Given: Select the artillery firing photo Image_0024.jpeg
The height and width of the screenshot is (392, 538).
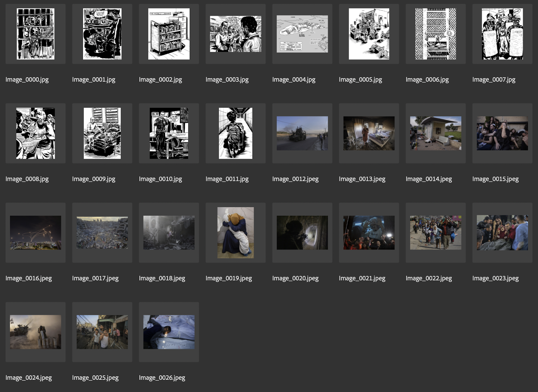Looking at the screenshot, I should pos(35,332).
